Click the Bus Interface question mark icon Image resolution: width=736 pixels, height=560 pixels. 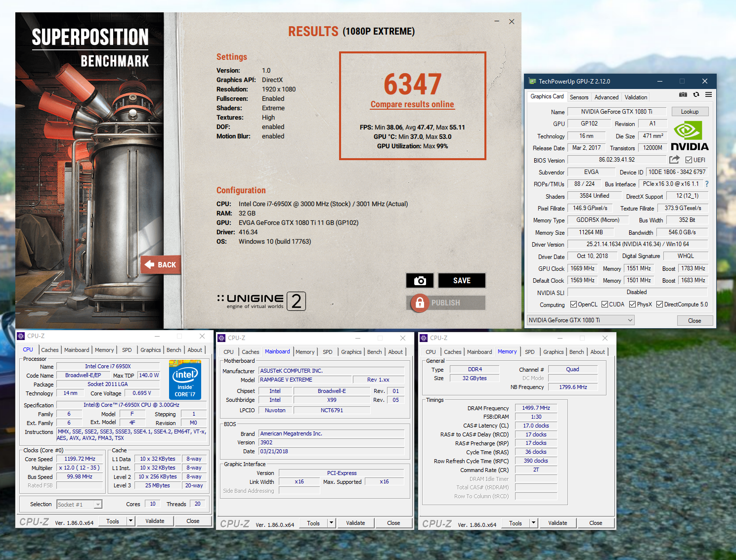707,184
